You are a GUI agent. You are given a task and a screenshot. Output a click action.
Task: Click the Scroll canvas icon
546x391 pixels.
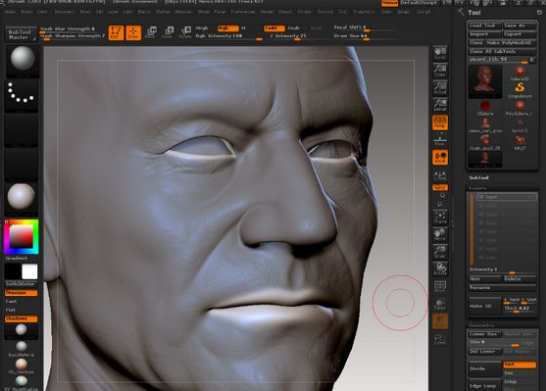440,53
